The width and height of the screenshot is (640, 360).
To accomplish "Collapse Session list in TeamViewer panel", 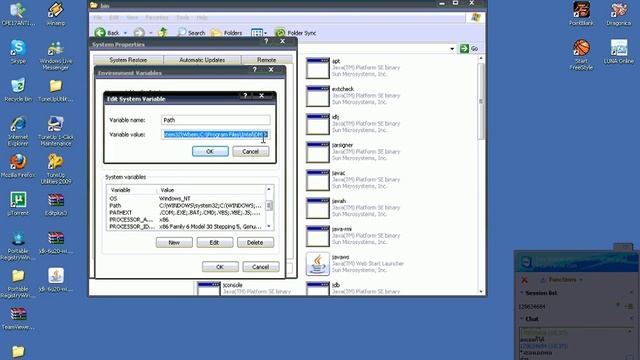I will [522, 293].
